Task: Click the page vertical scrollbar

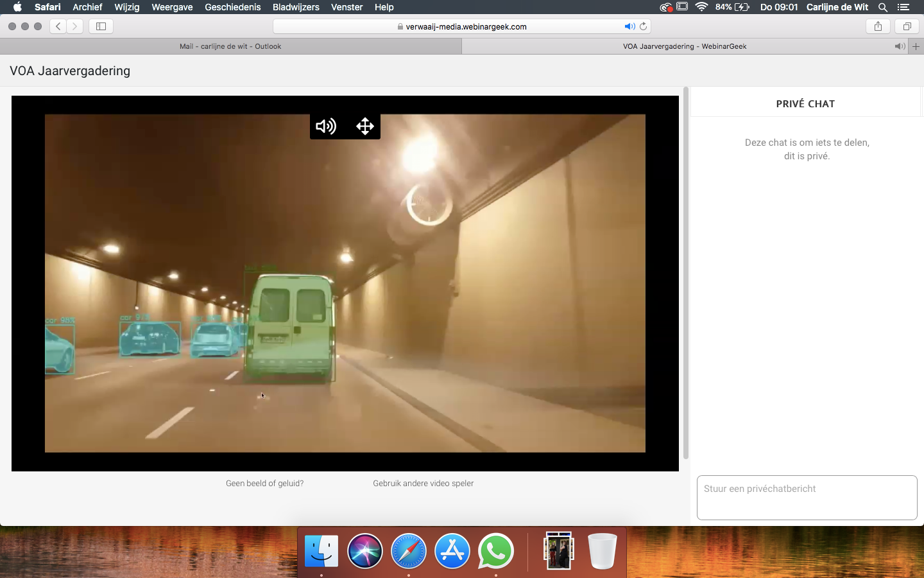Action: [686, 273]
